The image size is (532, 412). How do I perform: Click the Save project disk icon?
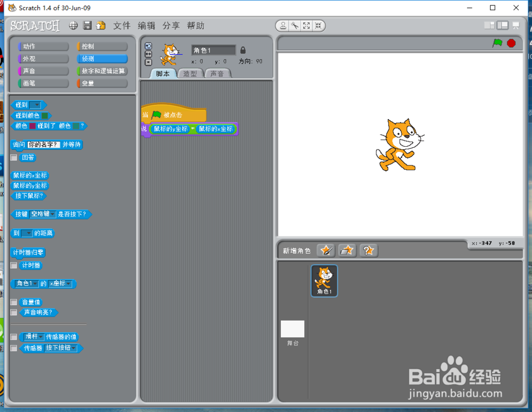pos(87,25)
